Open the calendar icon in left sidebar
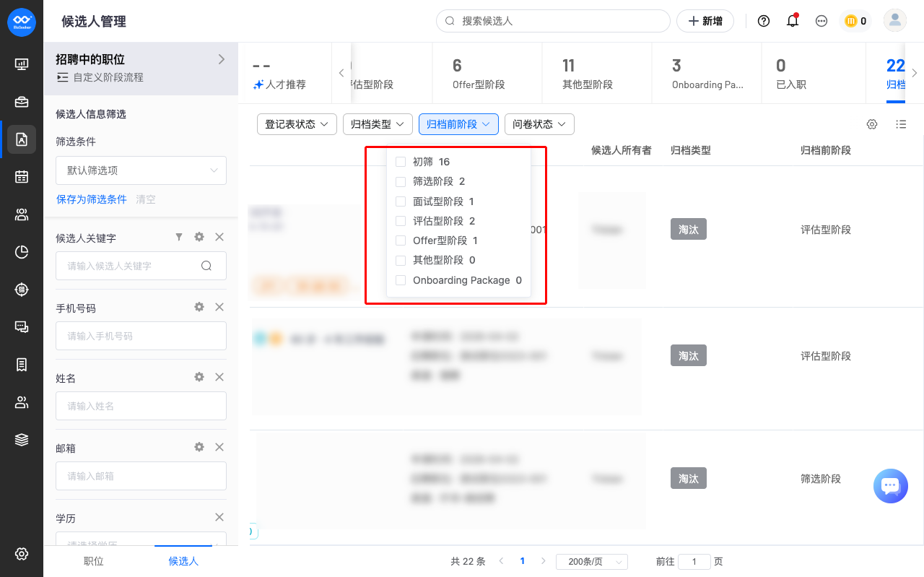Viewport: 924px width, 577px height. (22, 176)
